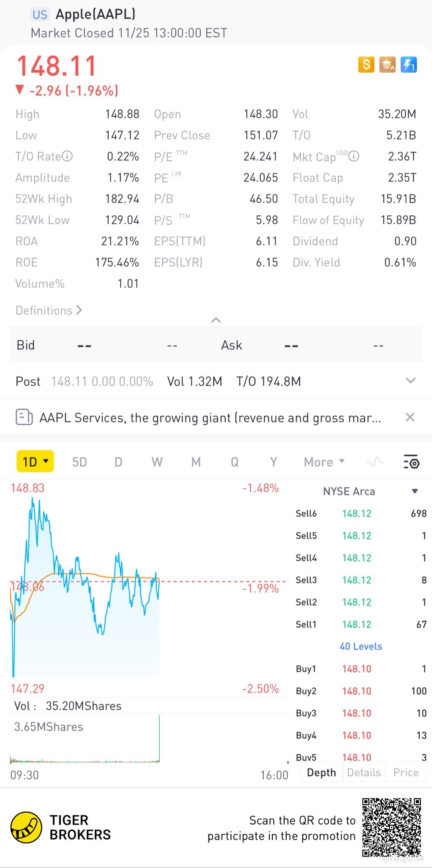Tap the 40 Levels link

coord(361,646)
